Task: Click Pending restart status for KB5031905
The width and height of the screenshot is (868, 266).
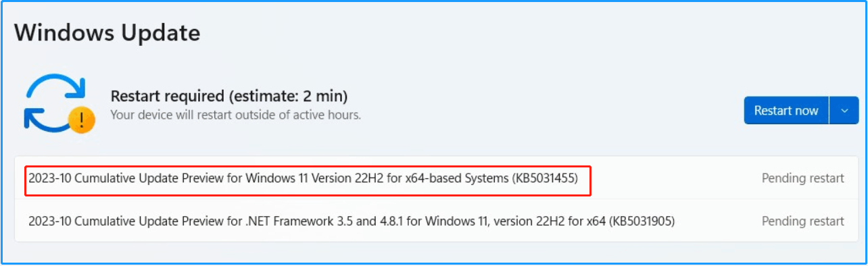Action: (x=803, y=221)
